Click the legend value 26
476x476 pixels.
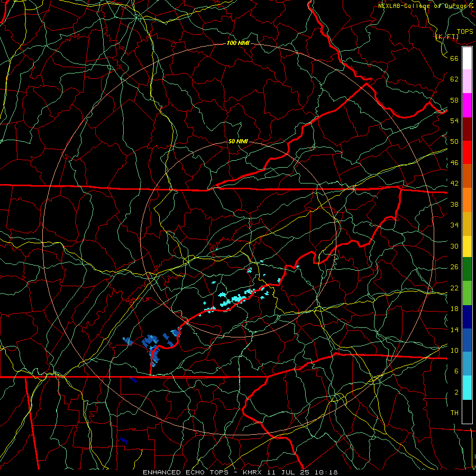click(454, 267)
